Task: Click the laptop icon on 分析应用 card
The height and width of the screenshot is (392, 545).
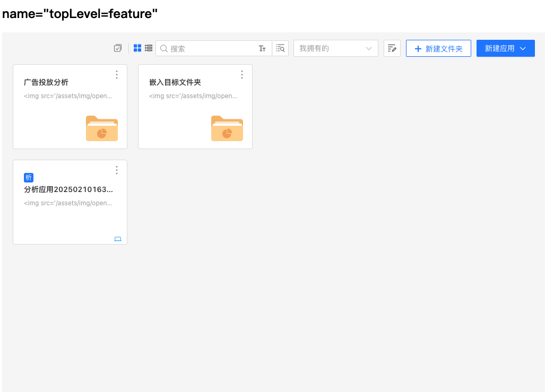Action: tap(118, 239)
